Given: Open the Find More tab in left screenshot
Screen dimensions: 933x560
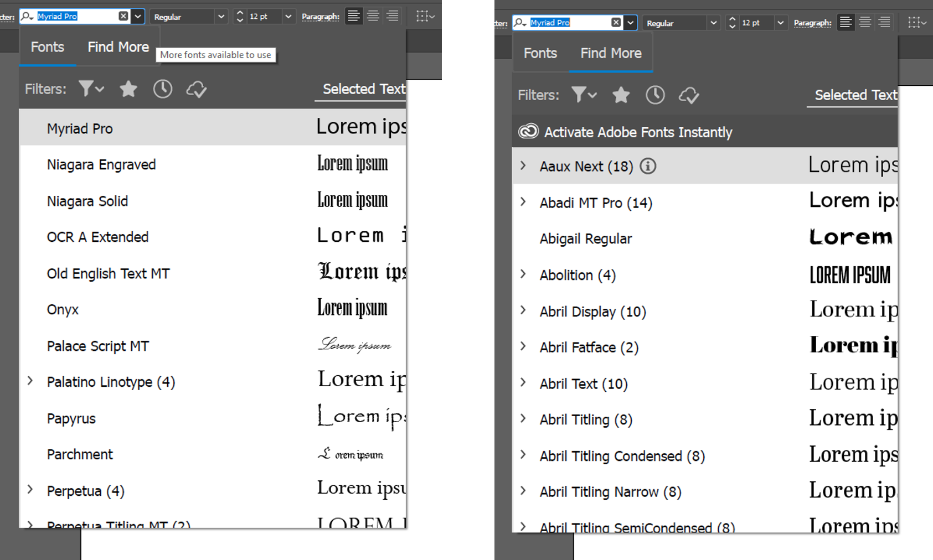Looking at the screenshot, I should coord(118,47).
